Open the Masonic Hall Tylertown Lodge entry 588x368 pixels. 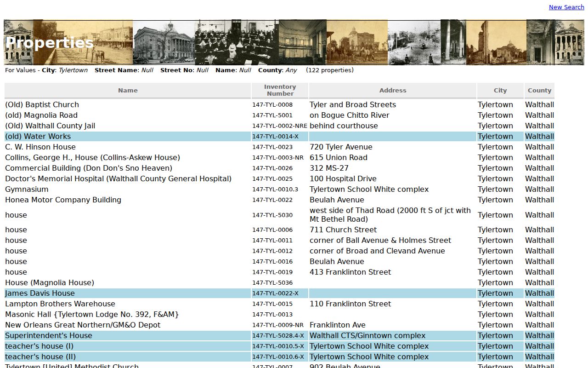pos(92,314)
